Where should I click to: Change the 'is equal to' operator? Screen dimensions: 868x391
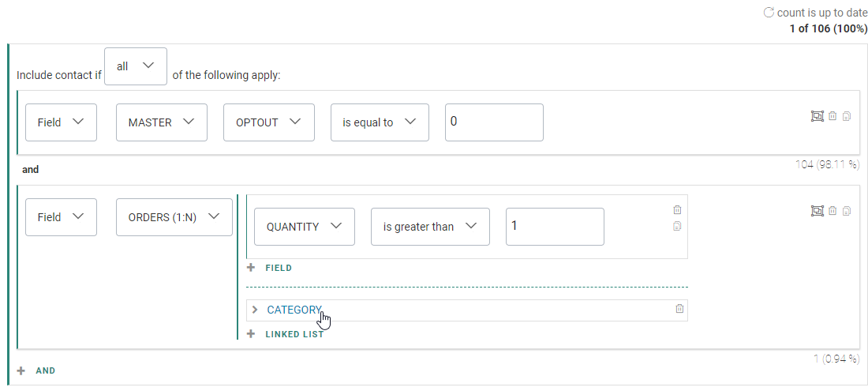(379, 122)
